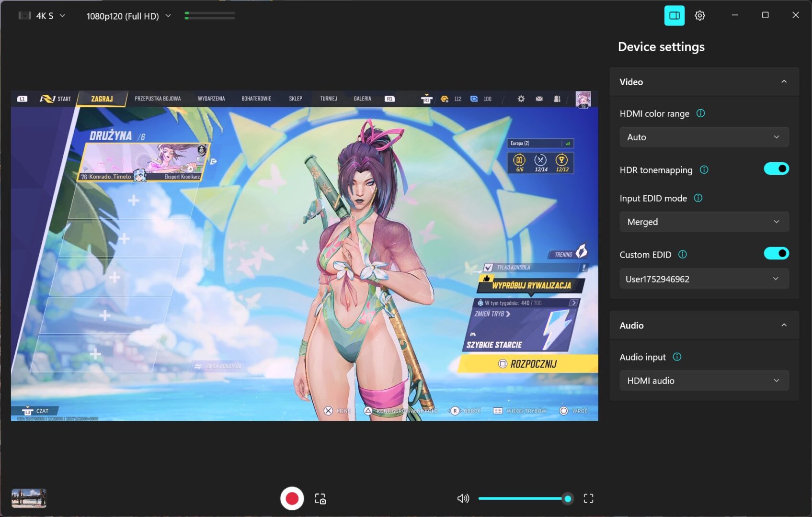Collapse the Video settings section
This screenshot has height=517, width=812.
(x=784, y=82)
